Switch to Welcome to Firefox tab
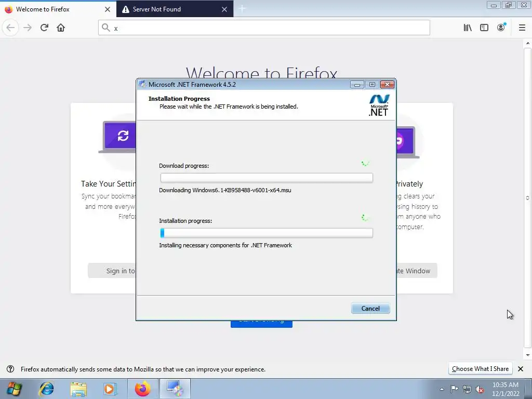This screenshot has height=399, width=532. click(58, 9)
